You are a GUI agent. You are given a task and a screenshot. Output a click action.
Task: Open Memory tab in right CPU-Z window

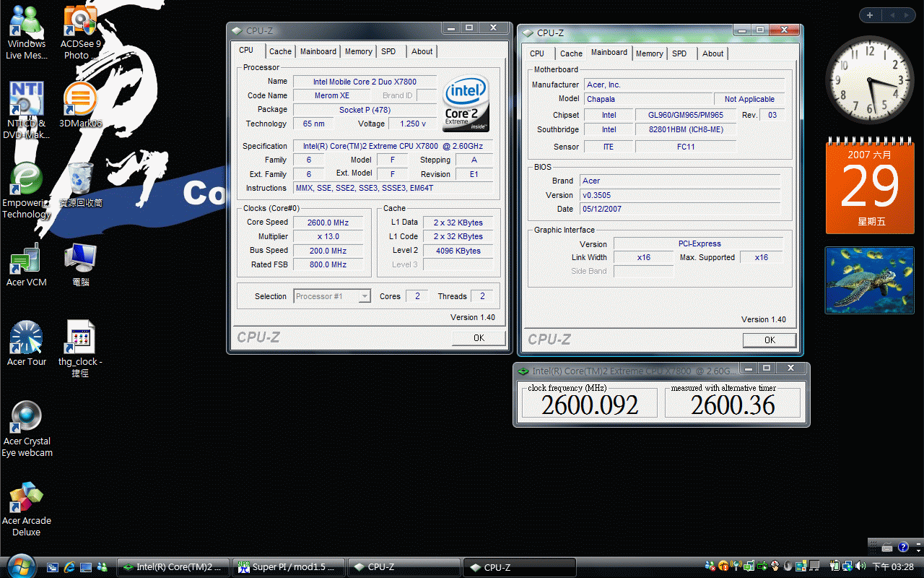tap(649, 53)
